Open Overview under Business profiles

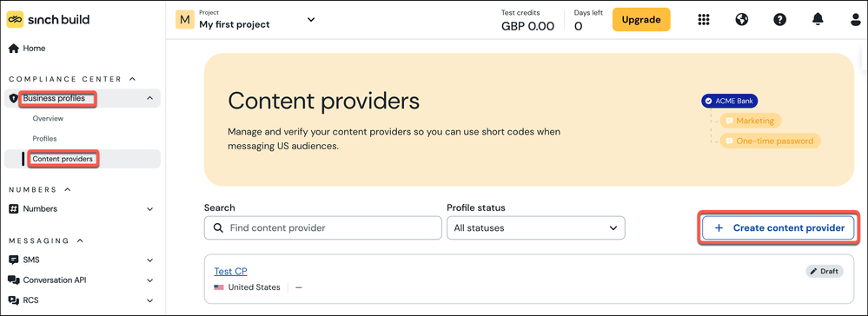pyautogui.click(x=48, y=118)
